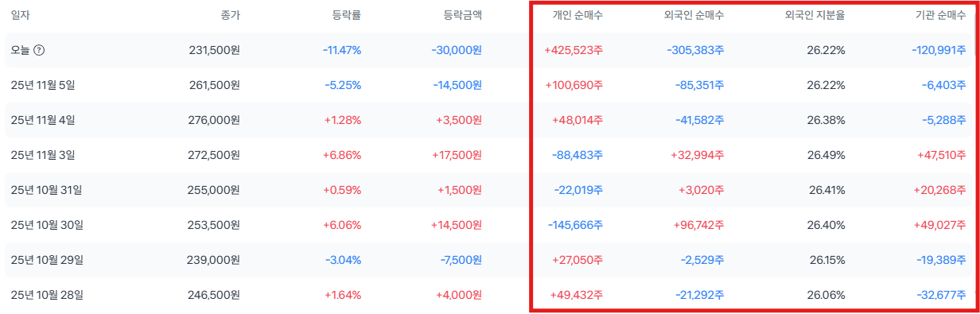This screenshot has height=314, width=980.
Task: Click foreign ownership 26.38%
Action: click(x=826, y=120)
